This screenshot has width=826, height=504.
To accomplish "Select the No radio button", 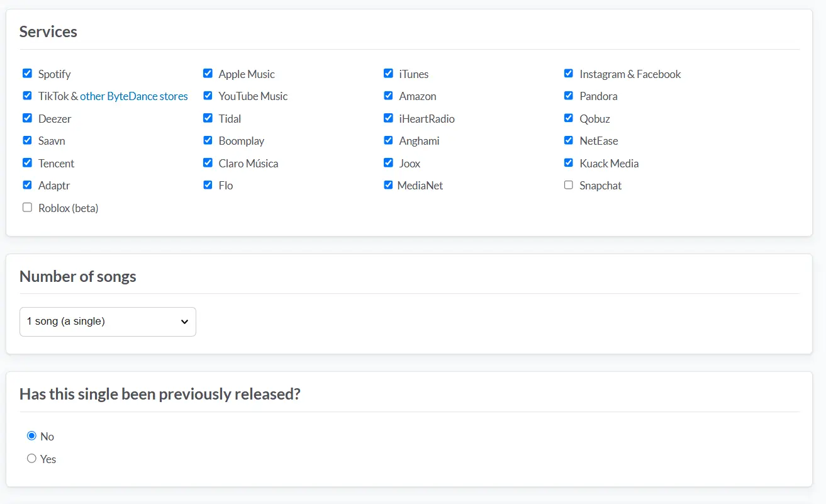I will pyautogui.click(x=31, y=436).
